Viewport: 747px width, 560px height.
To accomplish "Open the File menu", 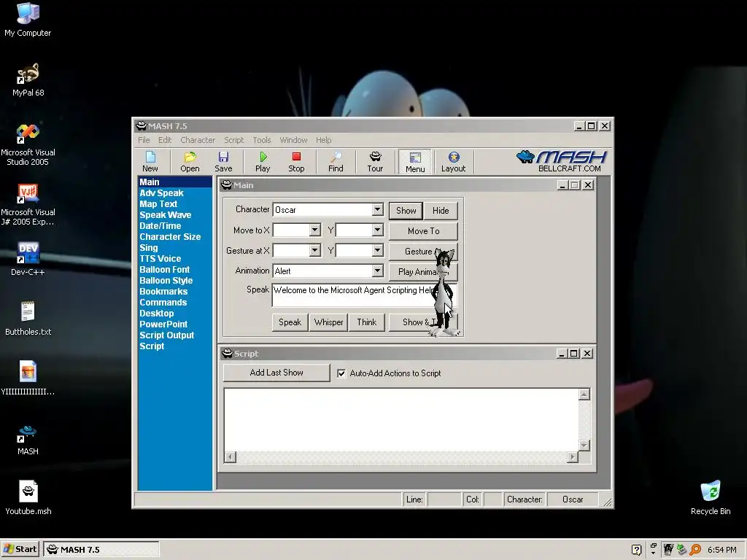I will (144, 140).
